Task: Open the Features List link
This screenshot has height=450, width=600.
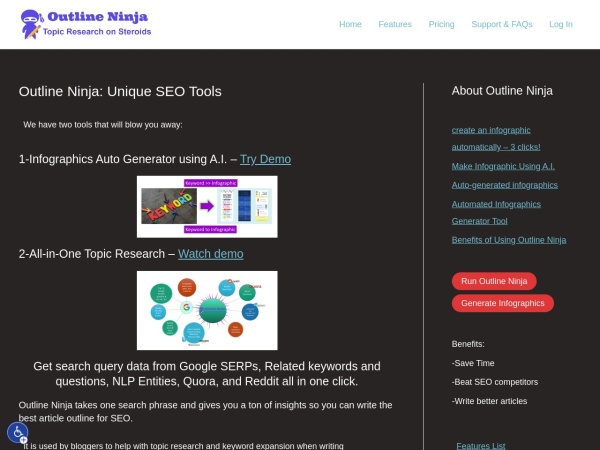Action: 480,445
